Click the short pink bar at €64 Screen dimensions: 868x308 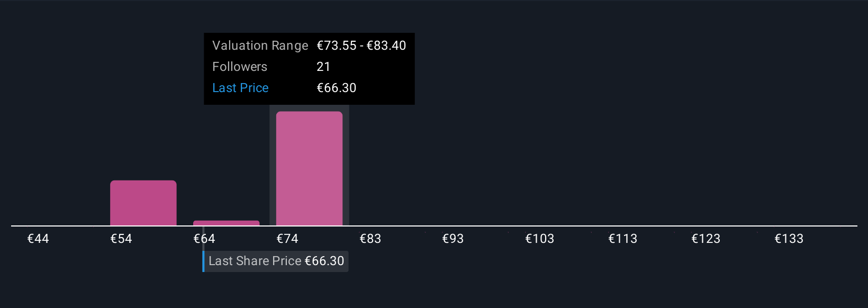[x=226, y=223]
